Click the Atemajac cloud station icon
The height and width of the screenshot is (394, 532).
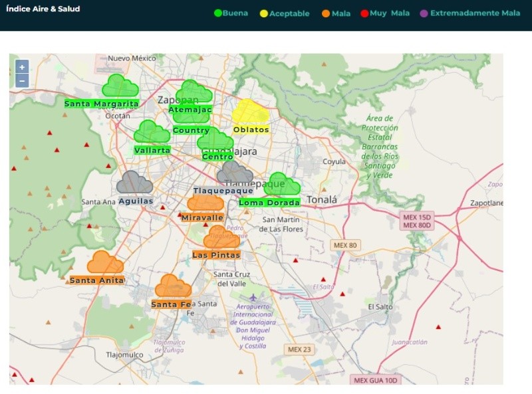point(194,91)
